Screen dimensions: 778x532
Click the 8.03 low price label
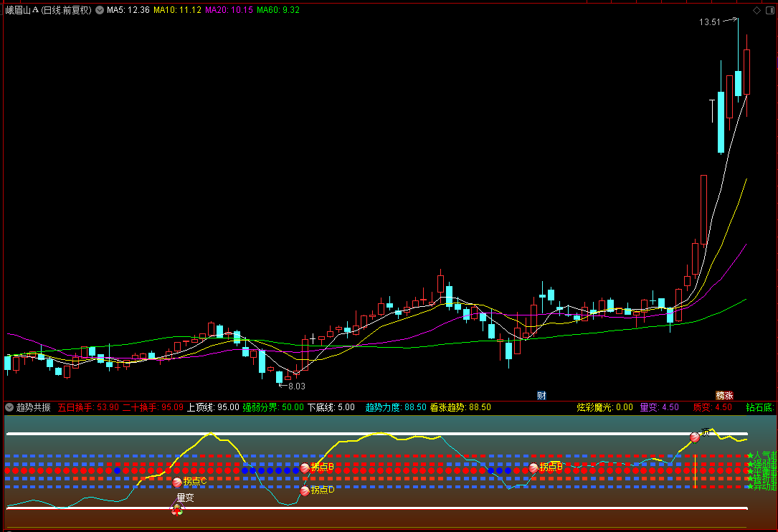tap(297, 386)
